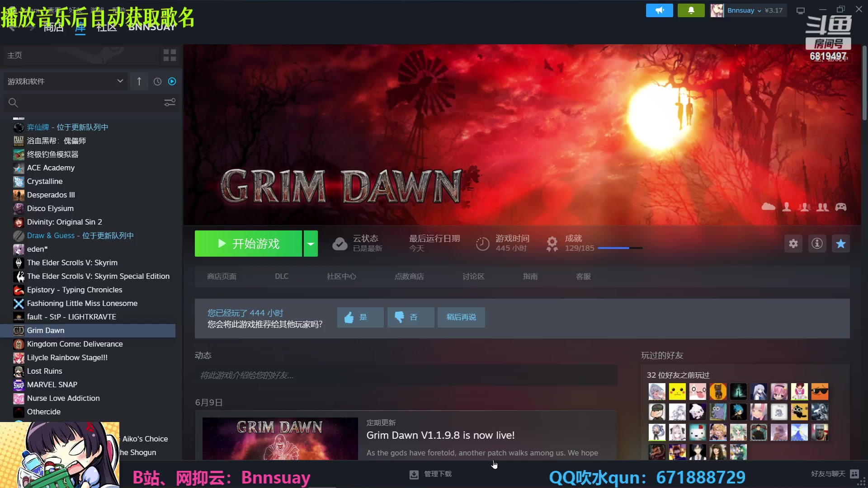Open the notifications bell
This screenshot has height=488, width=868.
pos(691,10)
